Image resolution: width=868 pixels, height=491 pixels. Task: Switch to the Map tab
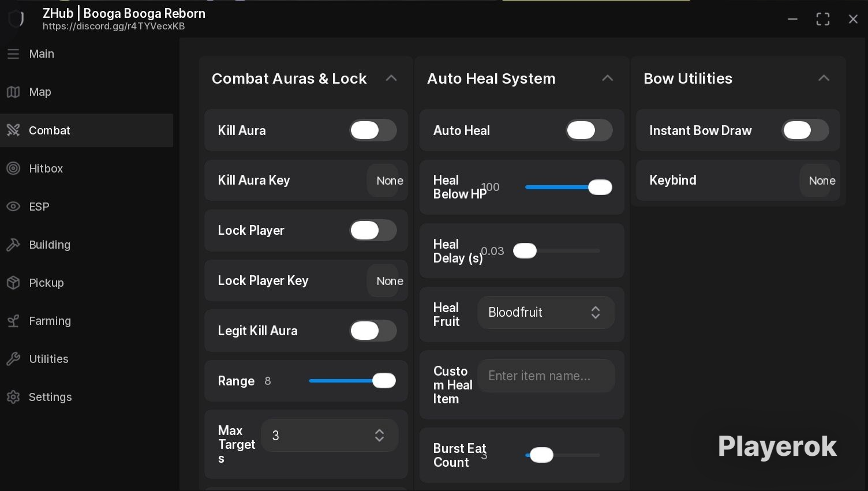[x=87, y=92]
